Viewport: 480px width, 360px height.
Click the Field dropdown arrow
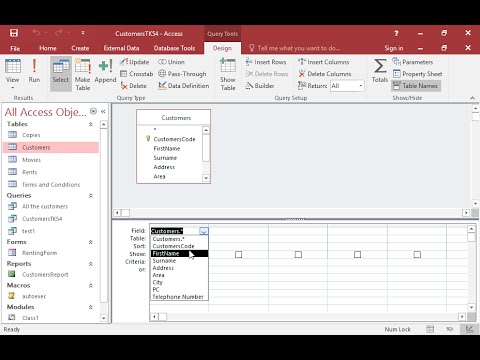pyautogui.click(x=204, y=231)
